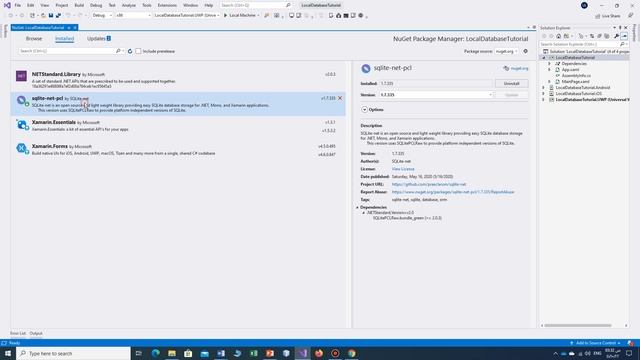Screen dimensions: 640x360
Task: Open the Extensions menu
Action: 167,5
